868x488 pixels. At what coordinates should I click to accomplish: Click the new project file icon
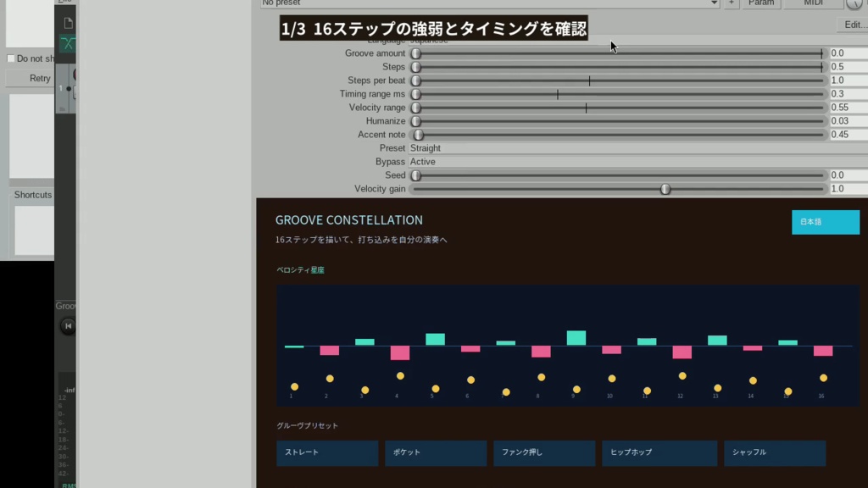tap(68, 23)
